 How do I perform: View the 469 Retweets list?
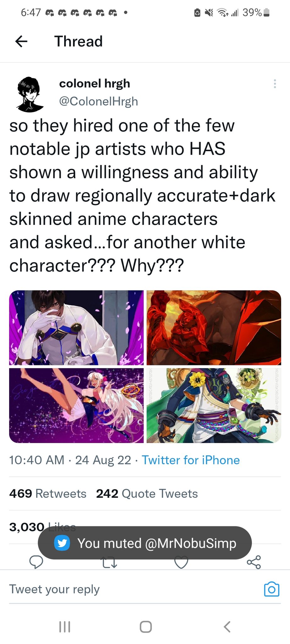point(48,493)
